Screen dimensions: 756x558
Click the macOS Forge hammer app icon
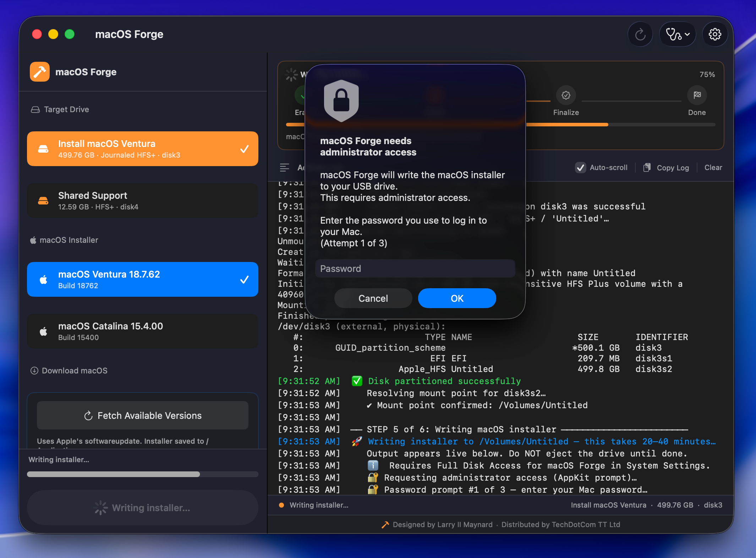40,72
